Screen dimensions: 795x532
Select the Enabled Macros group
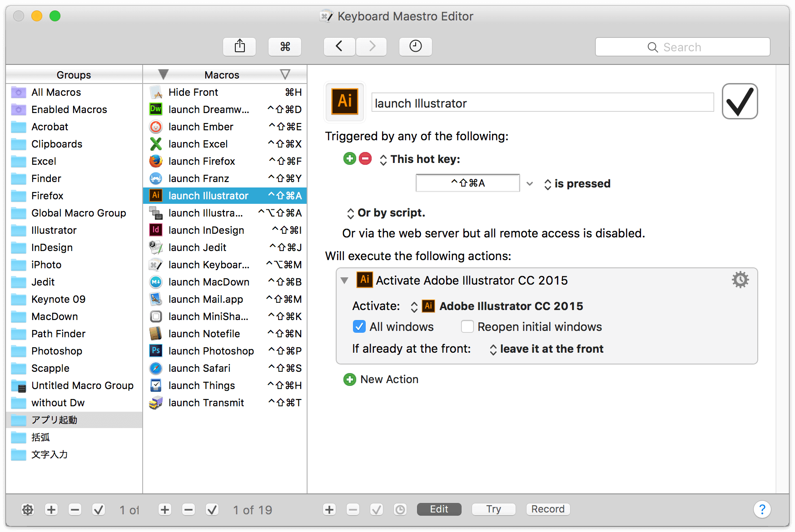pos(74,109)
